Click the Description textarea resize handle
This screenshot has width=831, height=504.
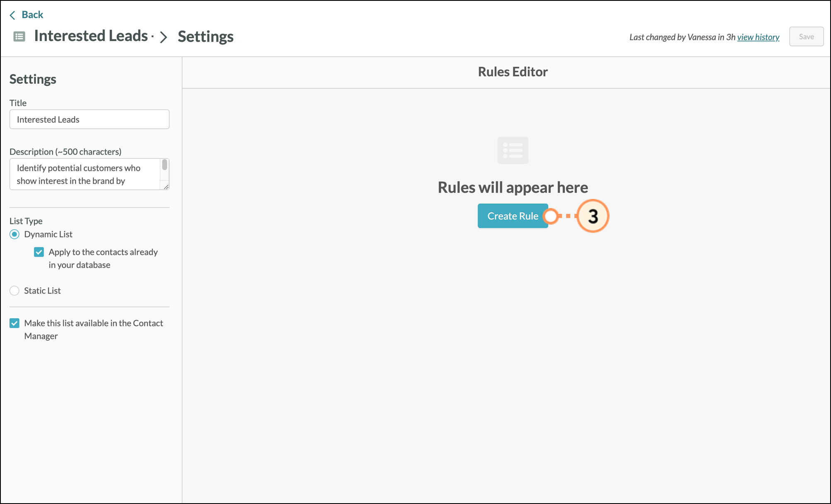(x=166, y=187)
